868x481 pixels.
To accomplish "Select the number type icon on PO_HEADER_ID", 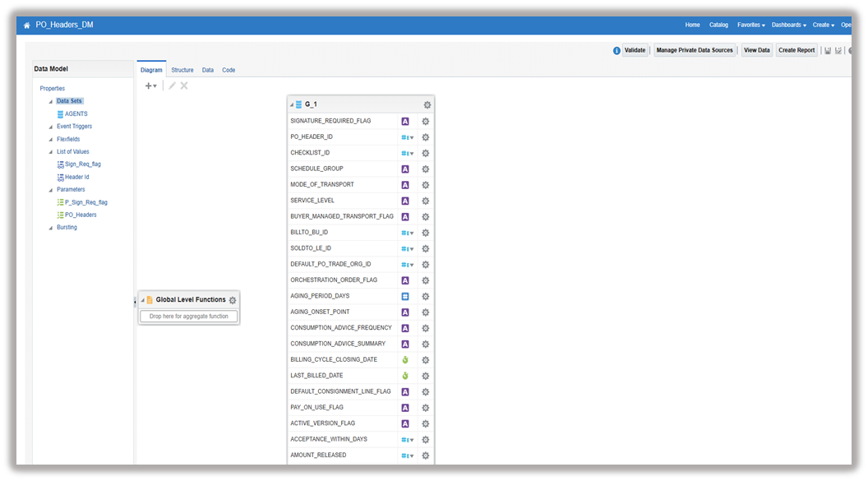I will point(404,136).
